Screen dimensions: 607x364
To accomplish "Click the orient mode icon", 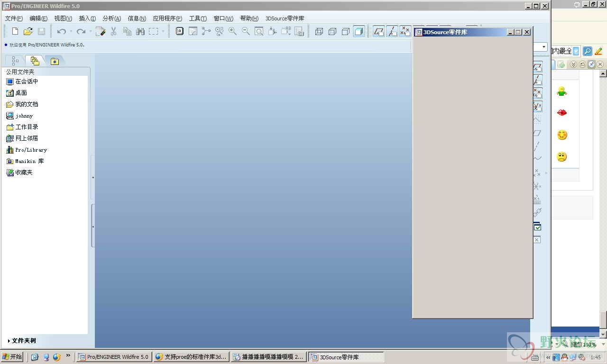I will [220, 31].
